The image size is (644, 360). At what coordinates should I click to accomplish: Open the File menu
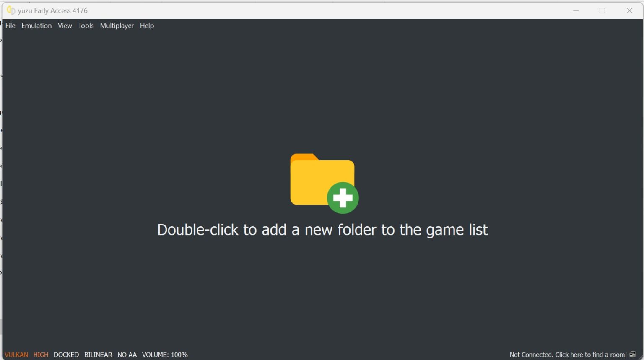coord(10,26)
